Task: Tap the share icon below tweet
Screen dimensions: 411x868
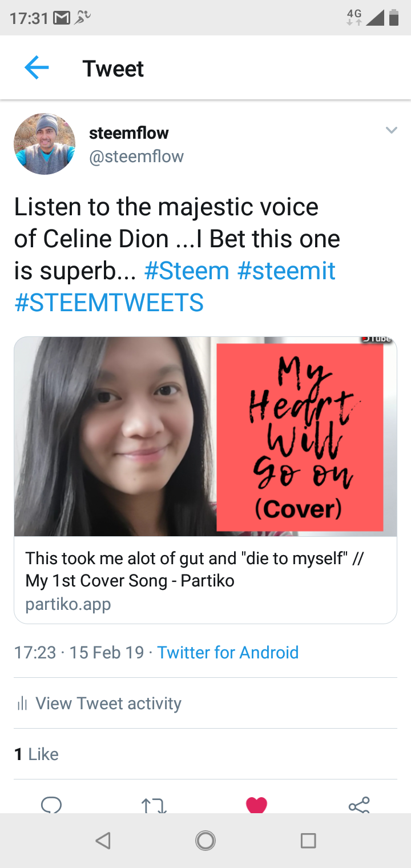Action: coord(359,805)
